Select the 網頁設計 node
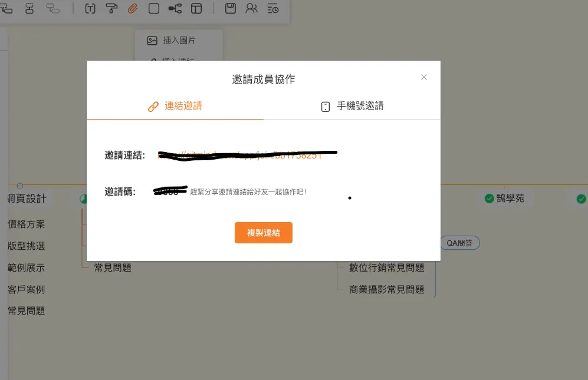This screenshot has height=380, width=588. (x=27, y=199)
